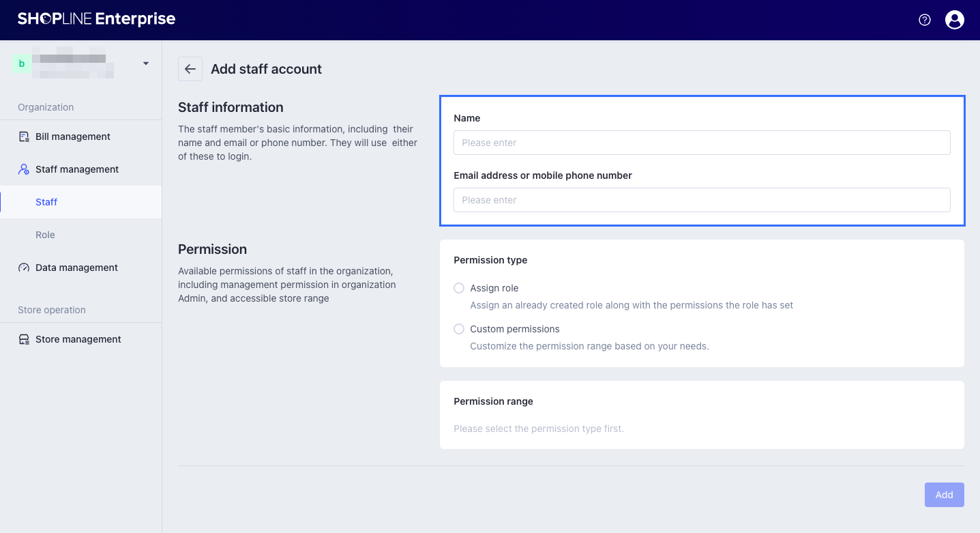Open Data management in sidebar

80,268
